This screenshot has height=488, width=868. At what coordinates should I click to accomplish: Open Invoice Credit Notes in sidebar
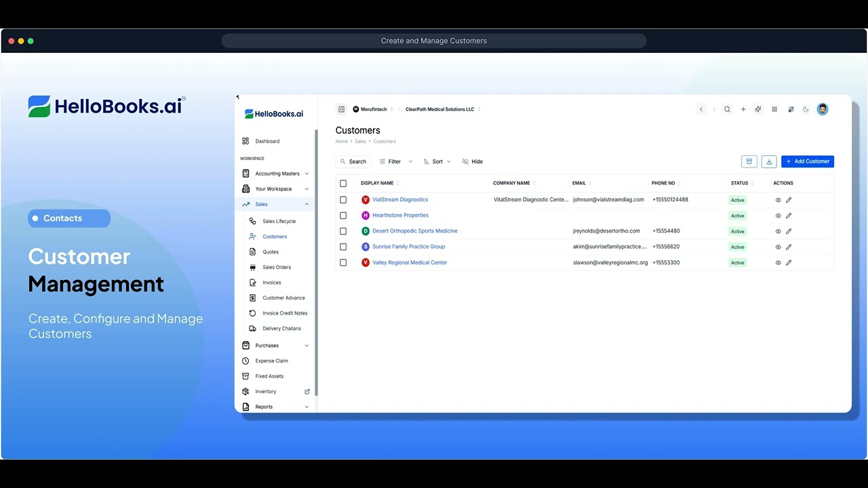click(285, 313)
